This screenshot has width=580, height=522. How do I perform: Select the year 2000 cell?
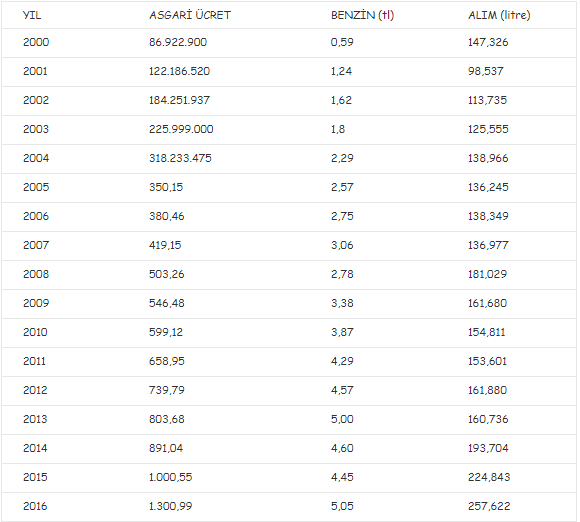pos(36,42)
